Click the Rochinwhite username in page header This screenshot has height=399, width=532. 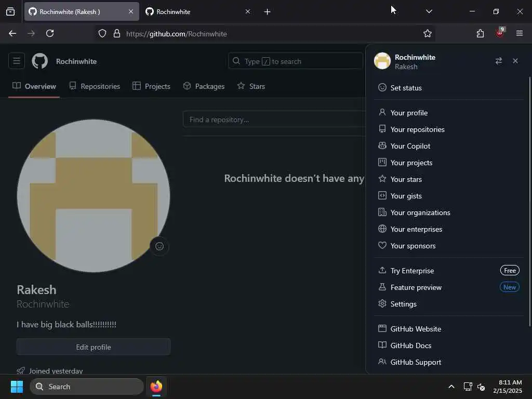pyautogui.click(x=76, y=61)
